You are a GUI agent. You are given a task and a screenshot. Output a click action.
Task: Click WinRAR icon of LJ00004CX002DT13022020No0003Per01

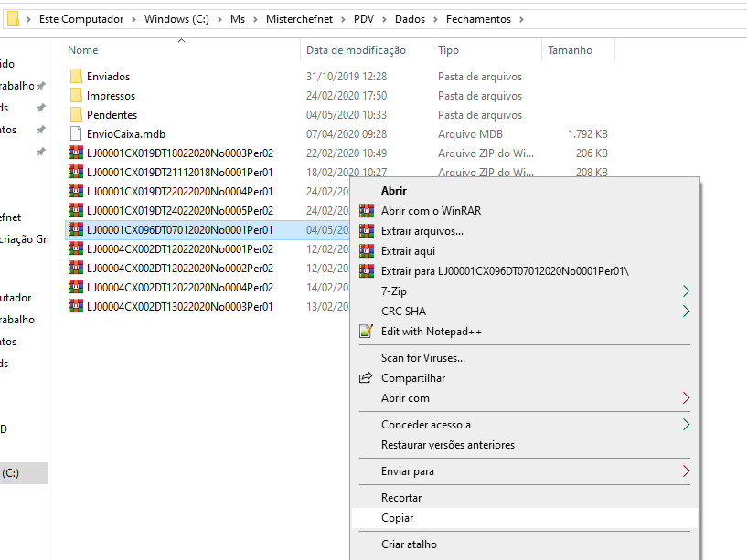76,306
